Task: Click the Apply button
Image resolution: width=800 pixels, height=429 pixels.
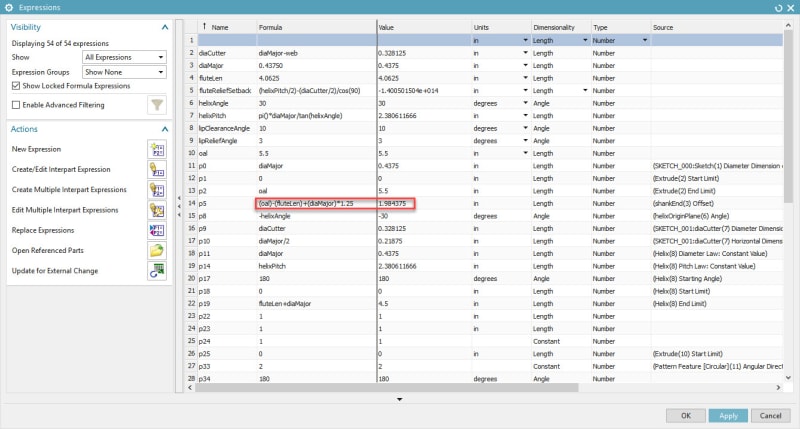Action: click(x=729, y=416)
